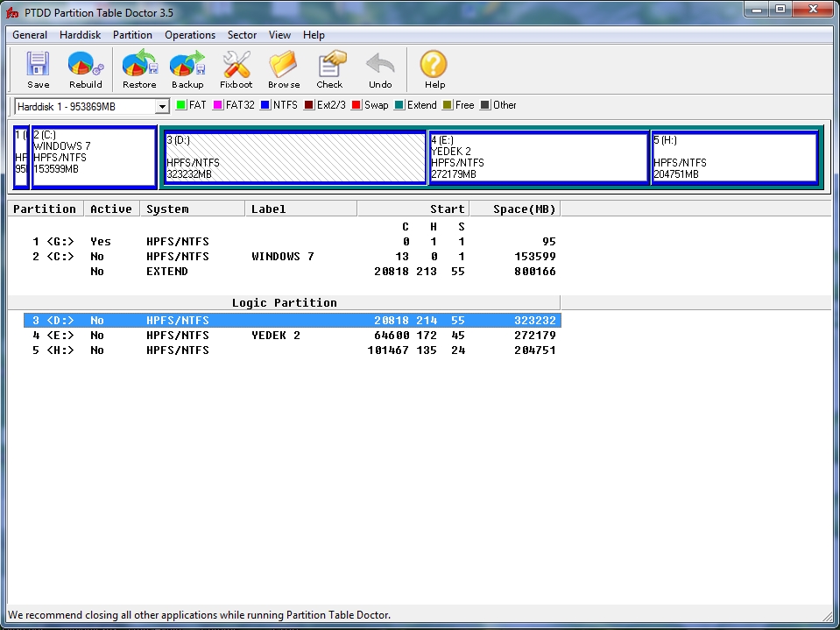Screen dimensions: 840x630
Task: Click the status bar recommendation message
Action: coord(199,615)
